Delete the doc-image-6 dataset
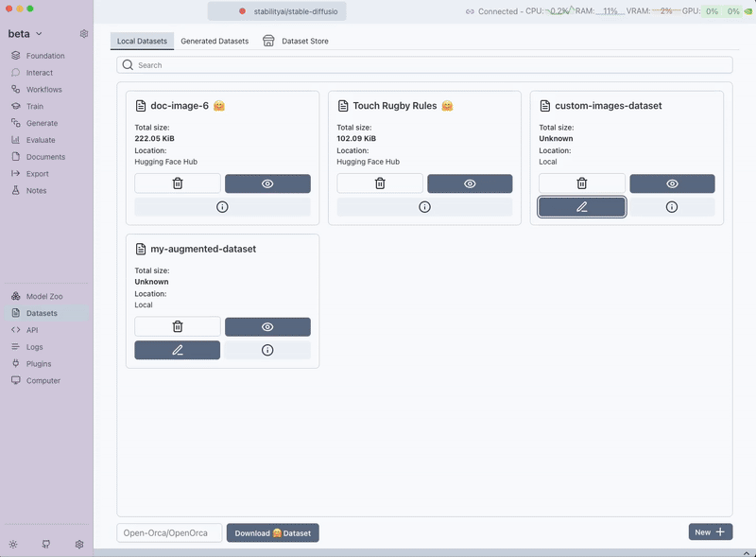 pos(178,183)
